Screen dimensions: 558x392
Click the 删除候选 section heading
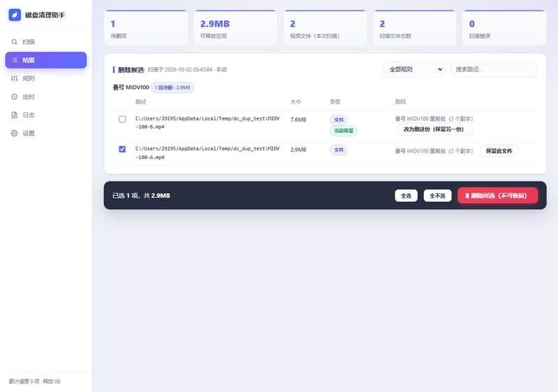point(131,70)
